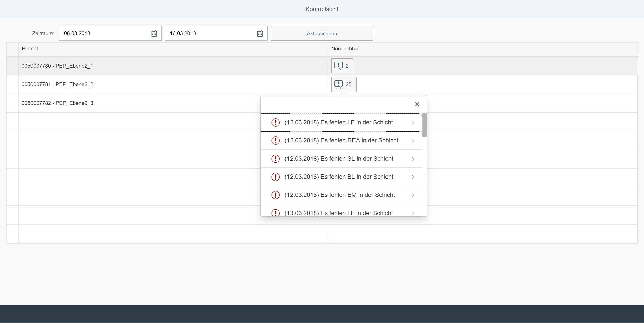Click error icon of first LF message
The image size is (644, 323).
click(x=275, y=123)
